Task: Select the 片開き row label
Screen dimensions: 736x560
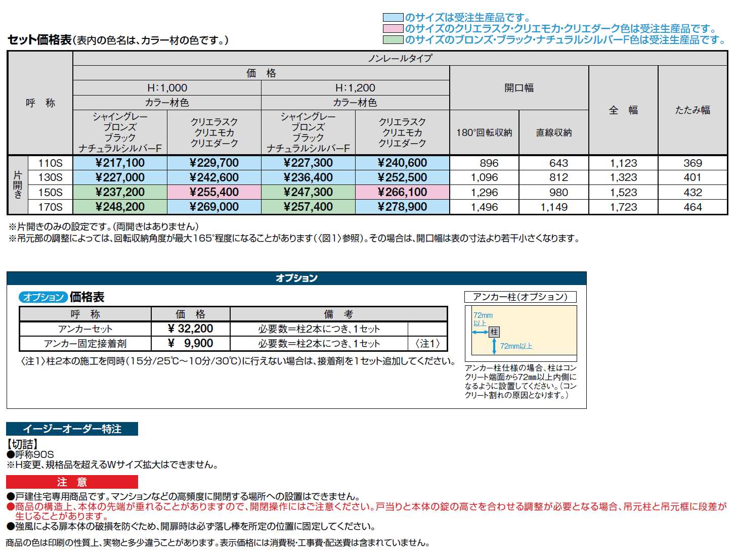Action: [x=18, y=184]
